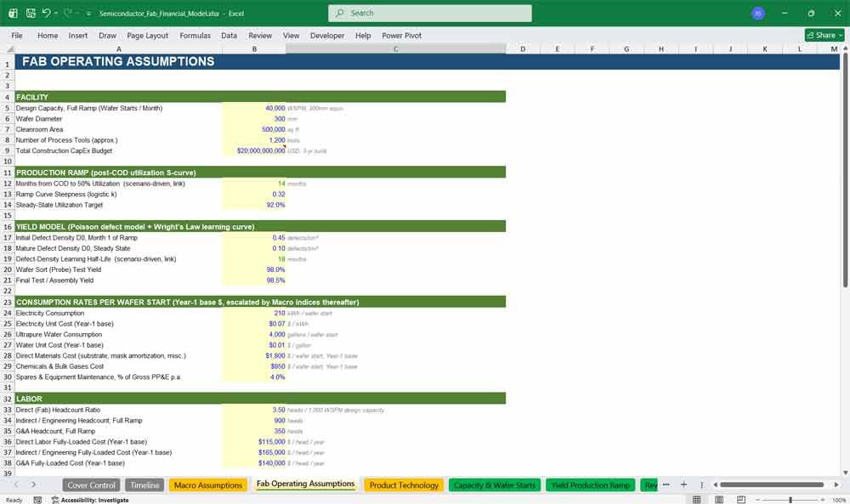Click the Chemicals & Bulk Gases Cost label
The height and width of the screenshot is (504, 850).
click(59, 366)
